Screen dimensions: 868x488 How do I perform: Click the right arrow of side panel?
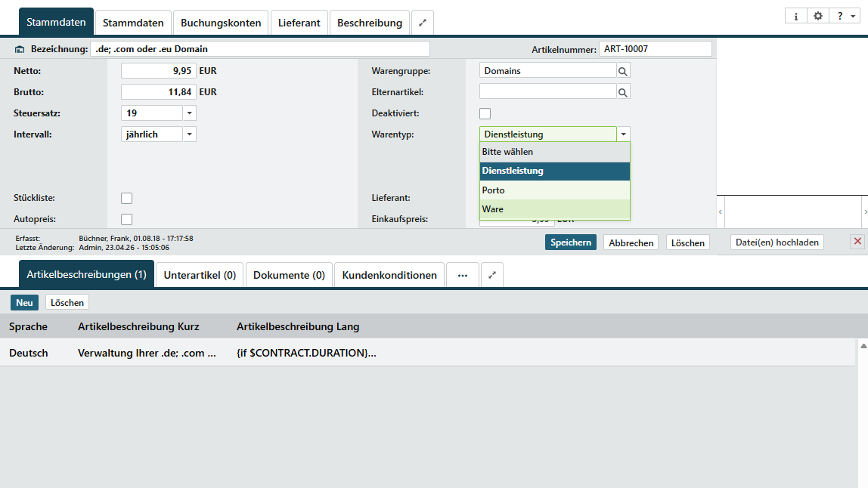point(865,212)
